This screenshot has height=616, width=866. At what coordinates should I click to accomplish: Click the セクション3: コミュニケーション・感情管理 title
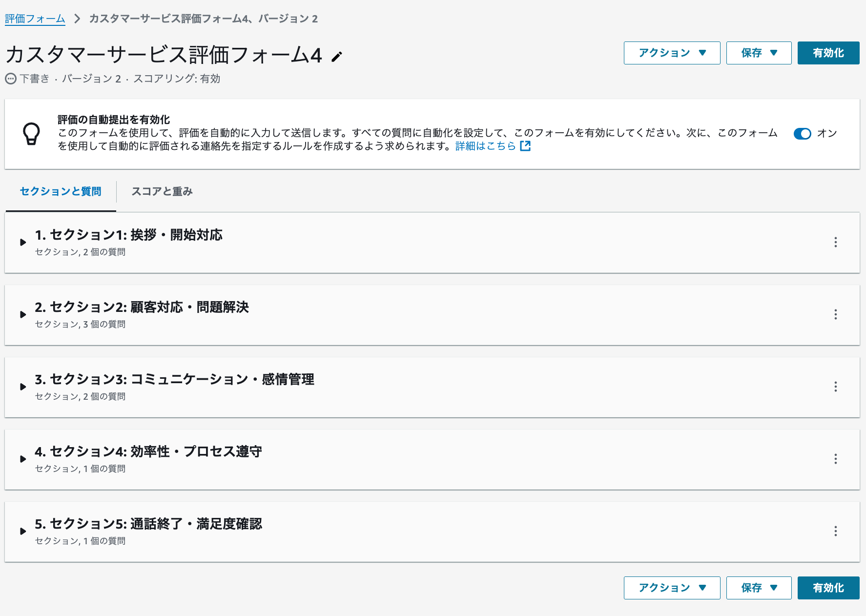point(174,379)
